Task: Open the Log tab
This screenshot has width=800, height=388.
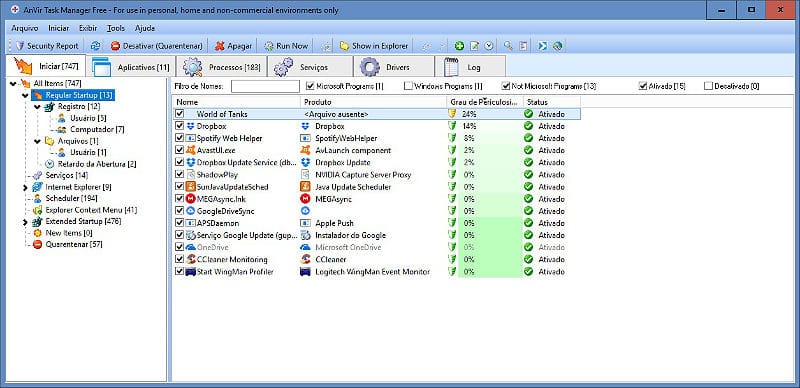Action: tap(470, 67)
